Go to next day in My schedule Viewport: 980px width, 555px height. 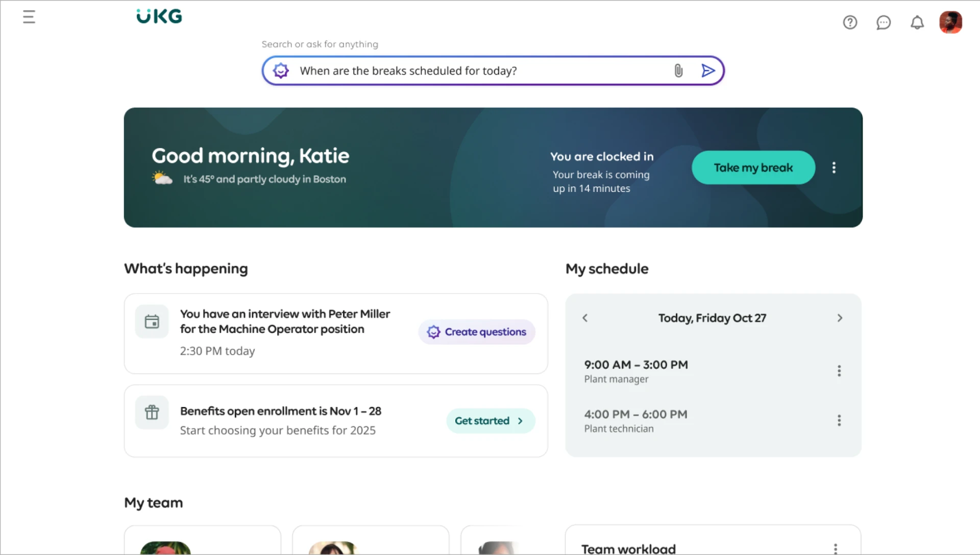pos(840,318)
